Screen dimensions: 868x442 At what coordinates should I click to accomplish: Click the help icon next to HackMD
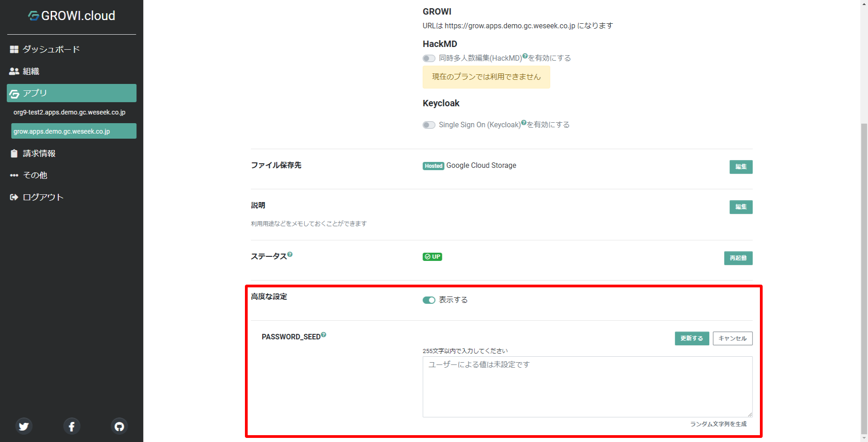pyautogui.click(x=525, y=56)
